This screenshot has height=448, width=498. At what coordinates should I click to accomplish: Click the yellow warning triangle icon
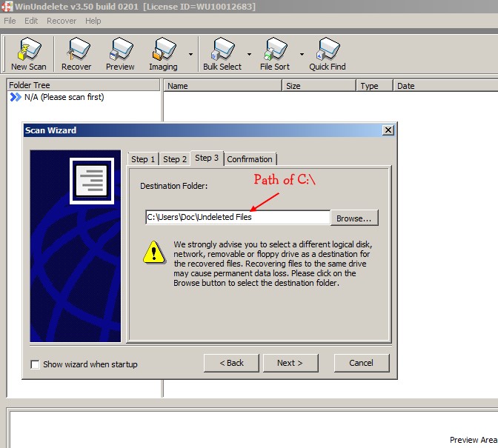click(153, 252)
